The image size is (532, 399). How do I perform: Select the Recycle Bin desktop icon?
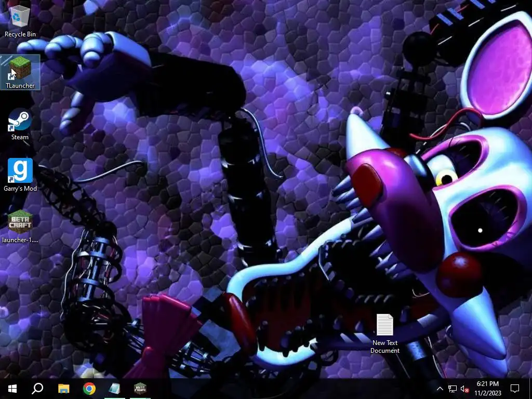(x=20, y=21)
